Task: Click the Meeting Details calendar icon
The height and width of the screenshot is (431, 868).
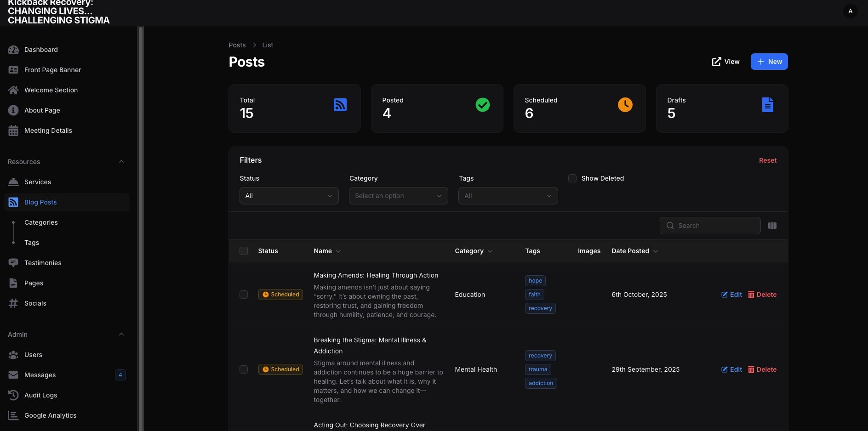Action: 13,130
